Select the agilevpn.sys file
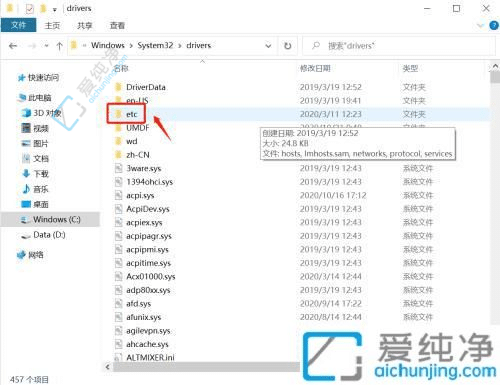Viewport: 500px width, 385px height. click(148, 331)
